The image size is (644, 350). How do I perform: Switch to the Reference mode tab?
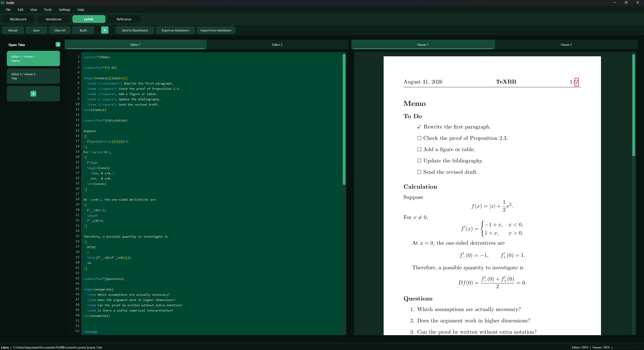[124, 19]
